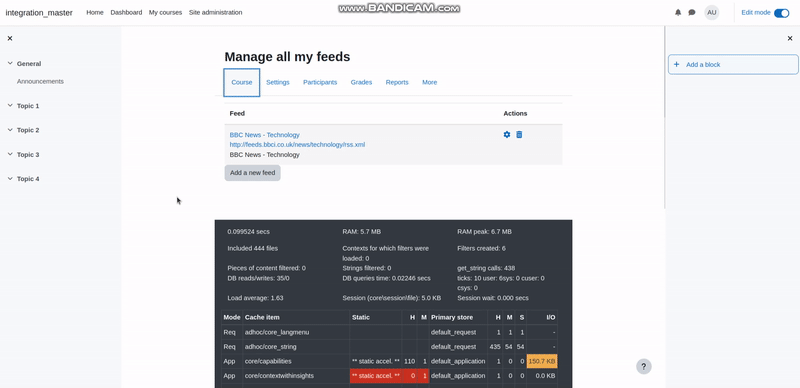Select General section label
The width and height of the screenshot is (800, 388).
point(29,64)
